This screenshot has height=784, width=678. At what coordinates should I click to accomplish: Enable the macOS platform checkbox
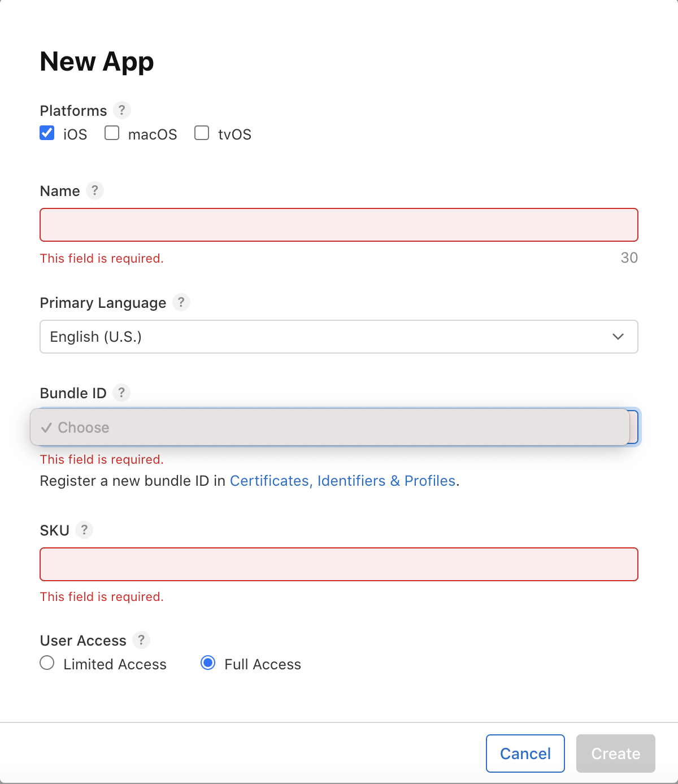coord(112,133)
